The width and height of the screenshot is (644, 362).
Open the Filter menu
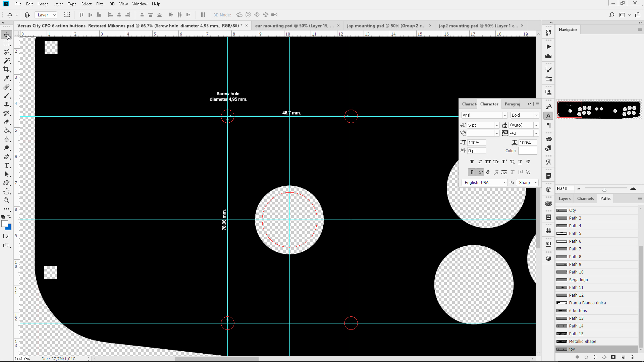[101, 4]
